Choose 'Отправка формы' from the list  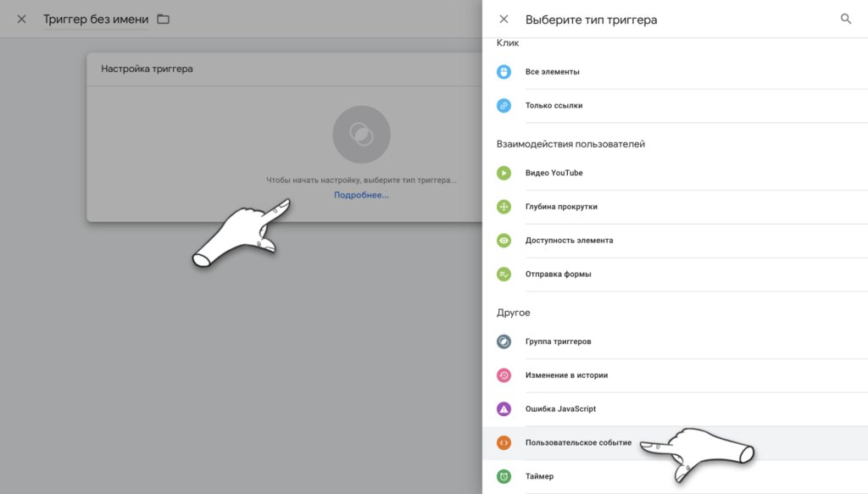pyautogui.click(x=558, y=274)
